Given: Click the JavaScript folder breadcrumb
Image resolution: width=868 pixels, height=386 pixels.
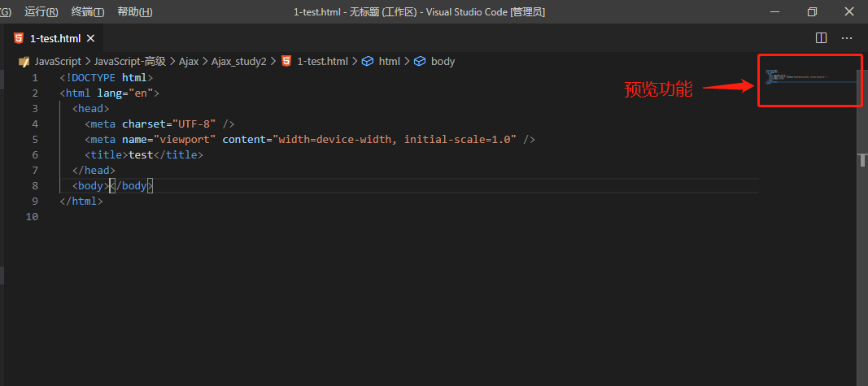Looking at the screenshot, I should coord(58,62).
